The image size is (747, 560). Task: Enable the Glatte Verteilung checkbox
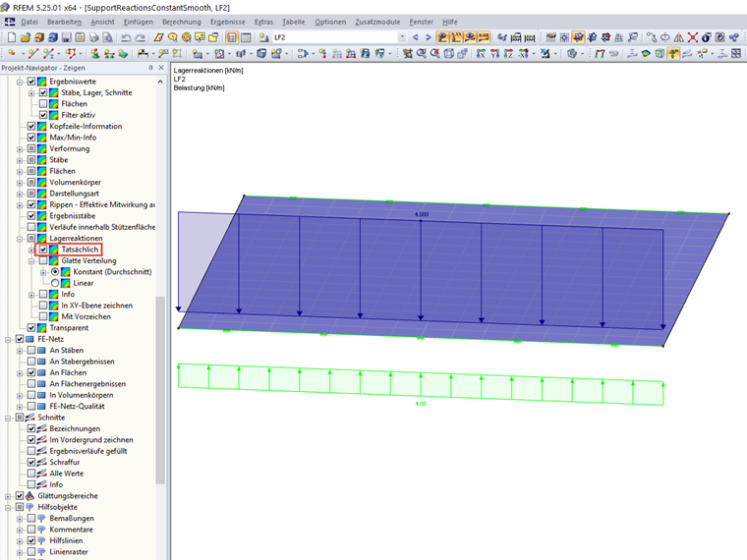click(43, 261)
